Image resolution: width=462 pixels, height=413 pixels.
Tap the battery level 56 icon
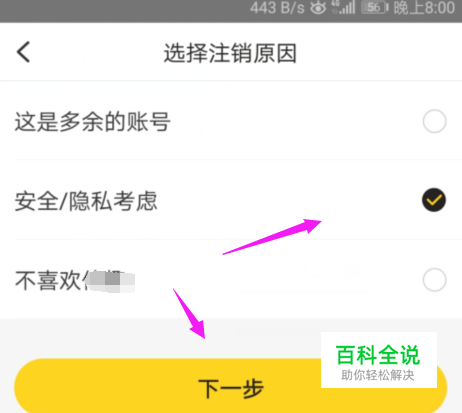coord(375,7)
